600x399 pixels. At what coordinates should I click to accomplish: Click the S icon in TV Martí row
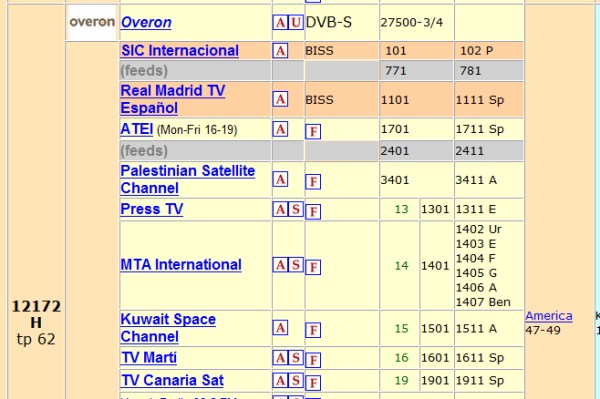pyautogui.click(x=296, y=358)
